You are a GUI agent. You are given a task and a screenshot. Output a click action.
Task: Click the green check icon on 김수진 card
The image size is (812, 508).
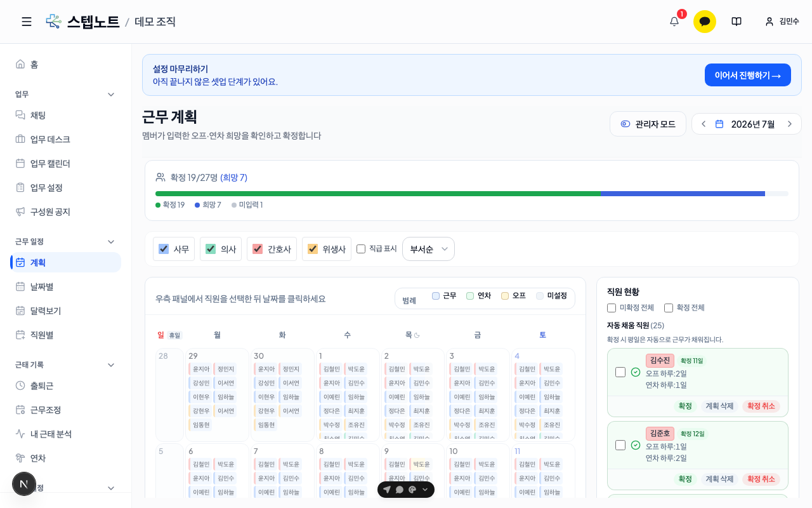point(636,372)
